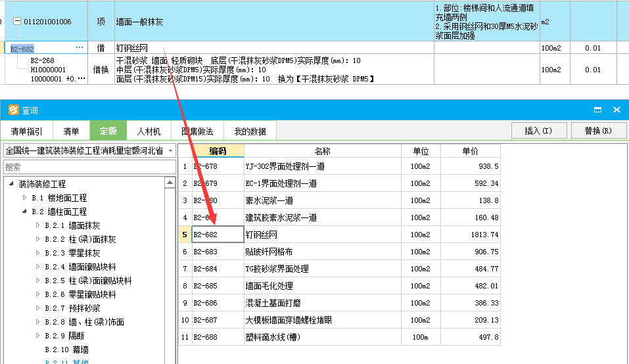Screen dimensions: 629x364
Task: Click the 插入(I) button
Action: coord(539,131)
